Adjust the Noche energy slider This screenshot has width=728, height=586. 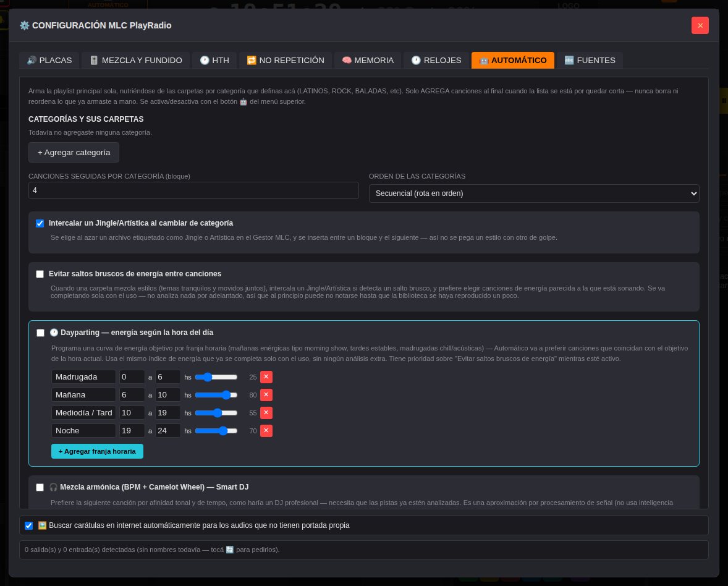216,431
